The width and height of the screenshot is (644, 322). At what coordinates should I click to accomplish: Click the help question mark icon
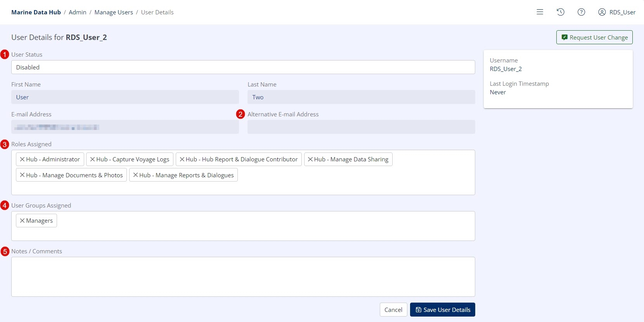581,12
